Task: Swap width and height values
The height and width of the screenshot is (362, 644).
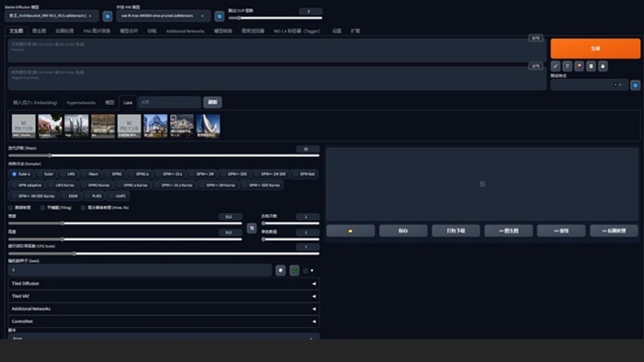Action: pos(252,228)
